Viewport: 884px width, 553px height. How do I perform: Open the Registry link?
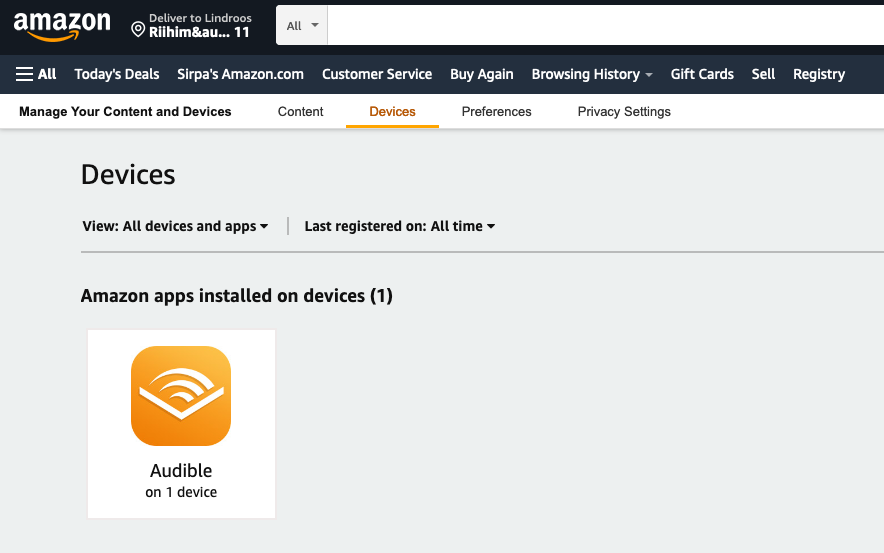click(819, 74)
